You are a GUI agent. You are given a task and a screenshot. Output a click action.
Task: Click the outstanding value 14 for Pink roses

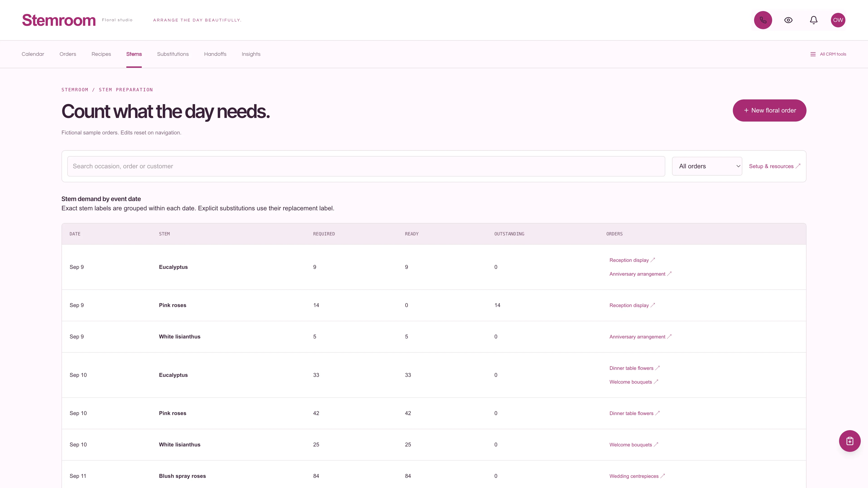tap(497, 305)
